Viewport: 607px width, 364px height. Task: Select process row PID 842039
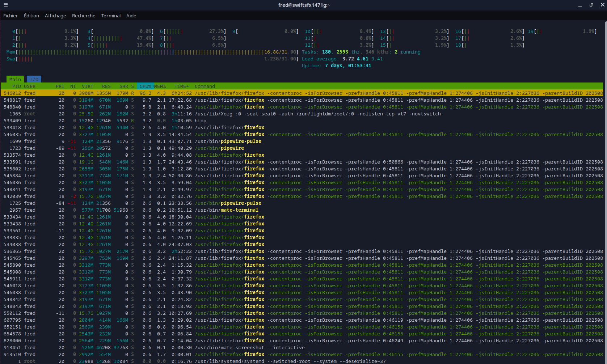point(302,196)
